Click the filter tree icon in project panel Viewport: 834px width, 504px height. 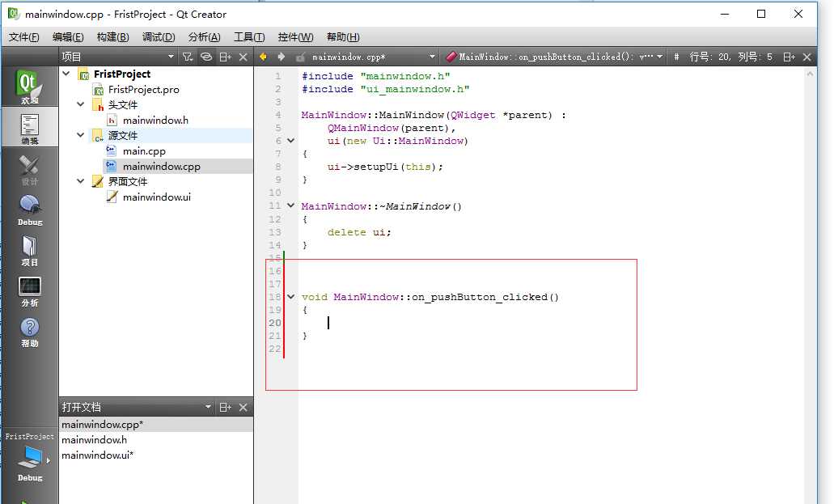pos(187,57)
